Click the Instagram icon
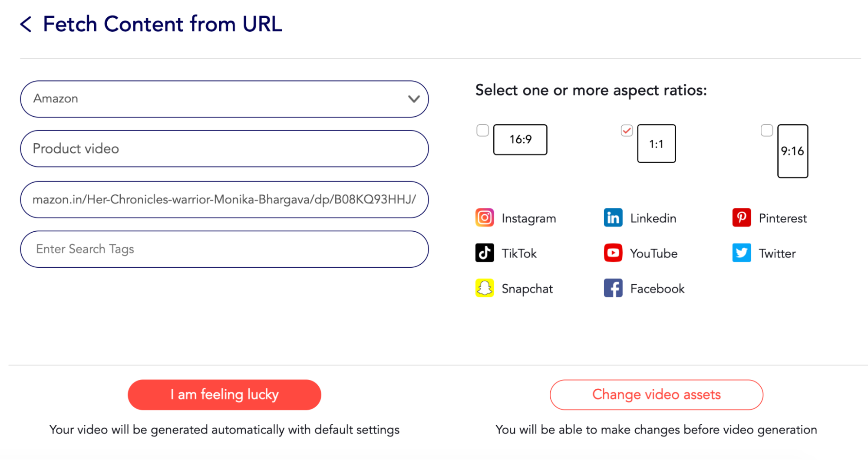Viewport: 868px width, 460px height. (x=485, y=218)
